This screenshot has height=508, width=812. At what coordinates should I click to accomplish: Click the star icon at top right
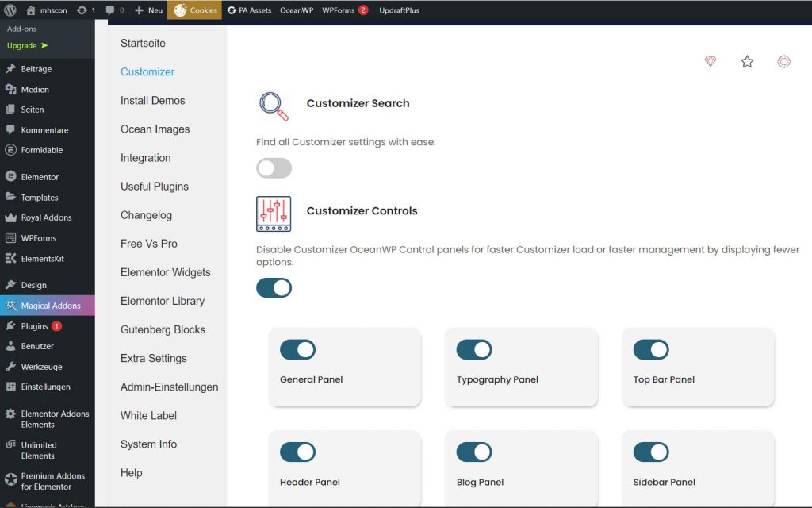[747, 61]
